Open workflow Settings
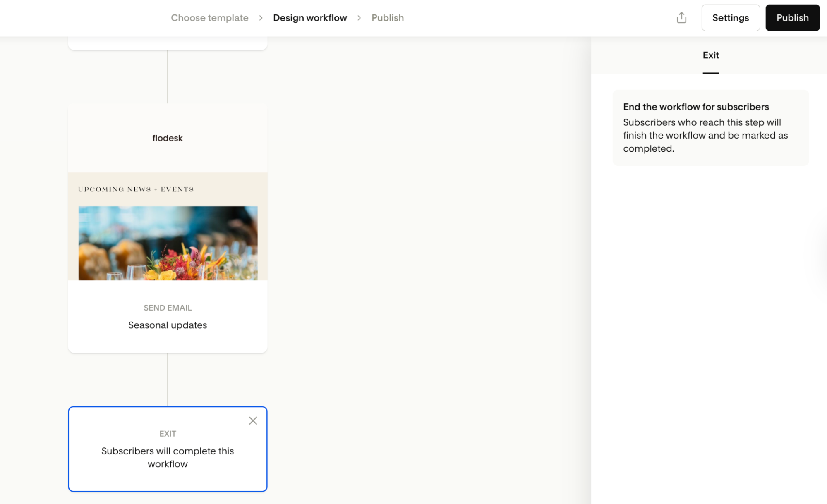This screenshot has height=504, width=827. tap(730, 18)
